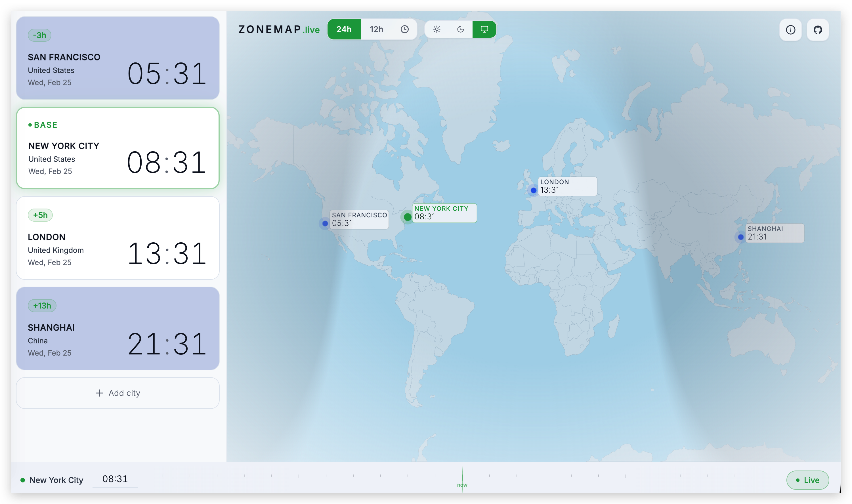
Task: Switch time format to 12h
Action: click(x=376, y=29)
